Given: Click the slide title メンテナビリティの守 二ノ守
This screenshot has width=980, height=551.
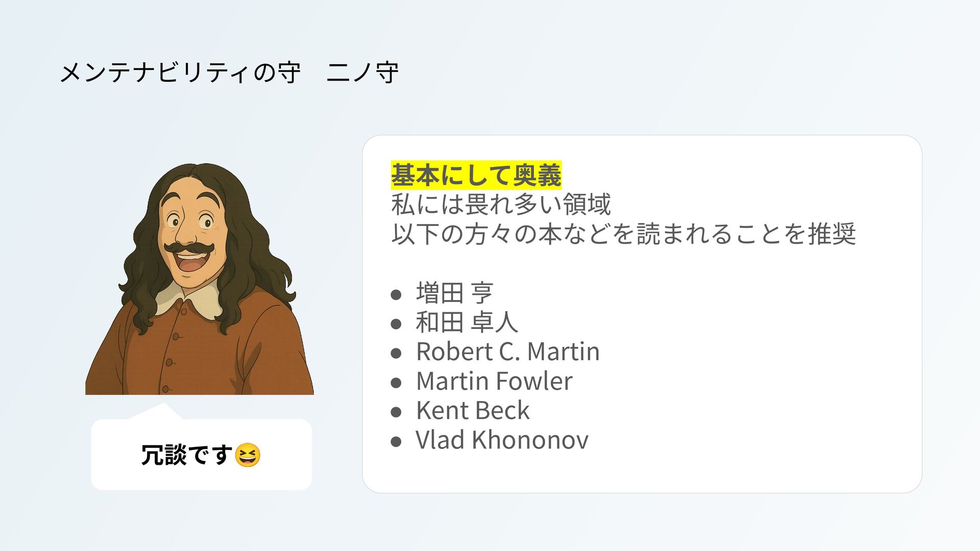Looking at the screenshot, I should pos(229,72).
